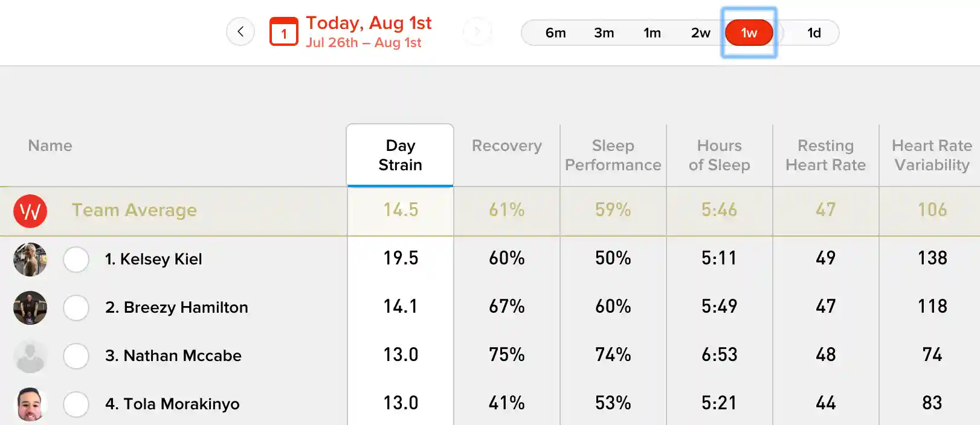Open Kelsey Kiel's profile photo
Viewport: 980px width, 425px height.
tap(30, 260)
